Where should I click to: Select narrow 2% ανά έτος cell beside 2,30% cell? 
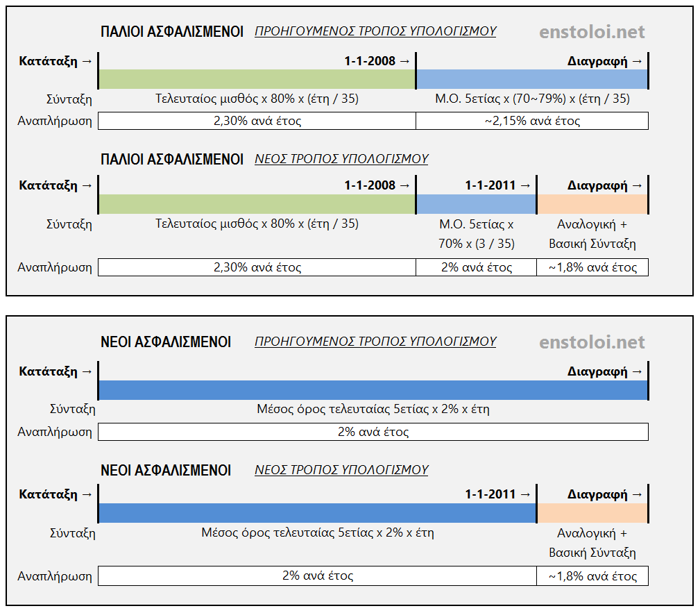pyautogui.click(x=476, y=267)
